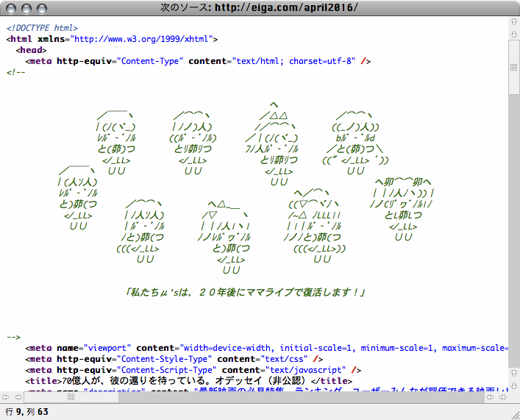Click the left arrow at the horizontal scrollbar's left end
520x420 pixels.
(6, 397)
